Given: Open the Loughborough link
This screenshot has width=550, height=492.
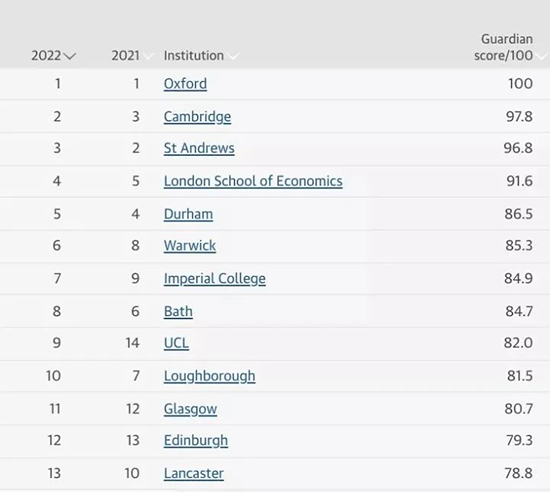Looking at the screenshot, I should pos(209,376).
